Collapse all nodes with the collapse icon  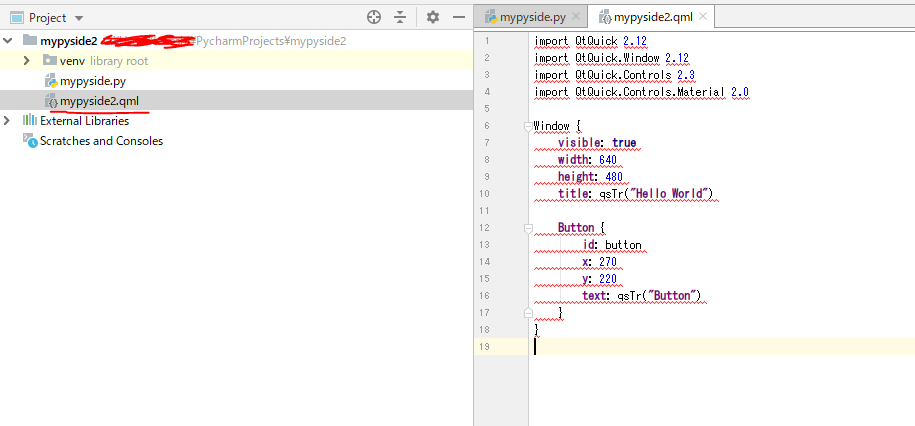pos(400,18)
